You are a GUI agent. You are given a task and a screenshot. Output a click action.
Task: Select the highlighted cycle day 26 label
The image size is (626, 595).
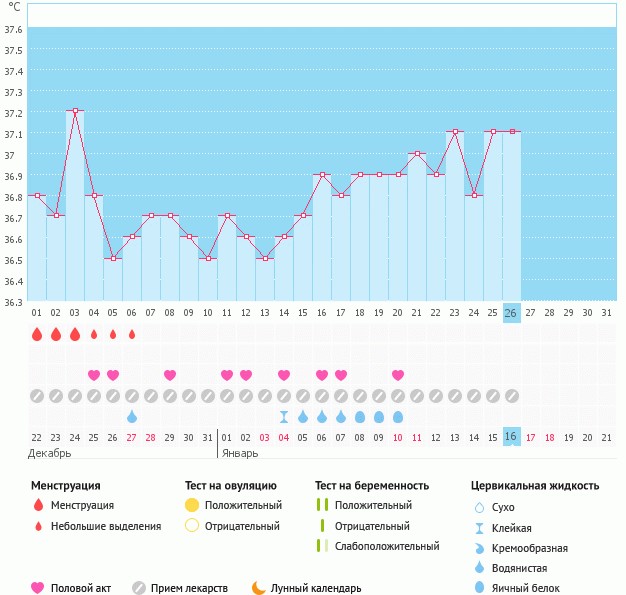click(x=511, y=312)
